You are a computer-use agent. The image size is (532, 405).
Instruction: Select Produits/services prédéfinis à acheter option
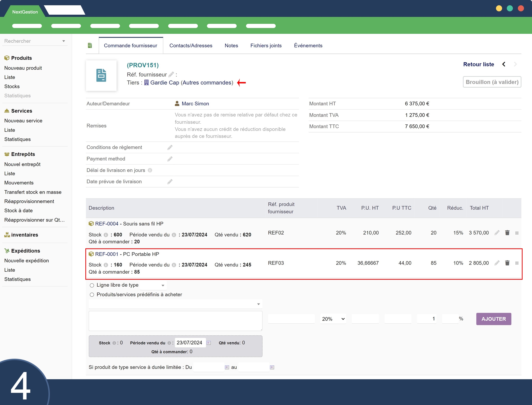click(92, 295)
